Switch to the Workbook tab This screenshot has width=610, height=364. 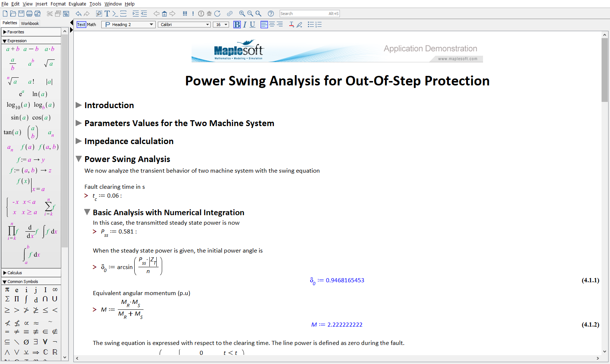[x=30, y=23]
